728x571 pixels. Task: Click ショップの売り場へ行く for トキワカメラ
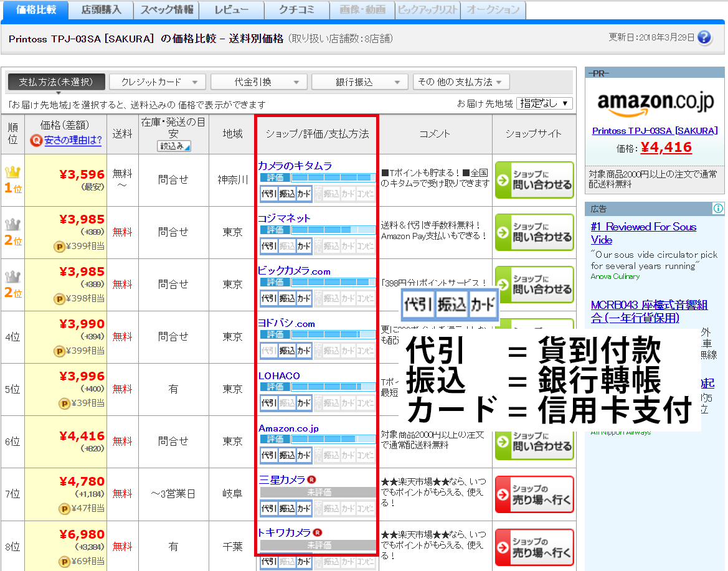click(x=534, y=547)
